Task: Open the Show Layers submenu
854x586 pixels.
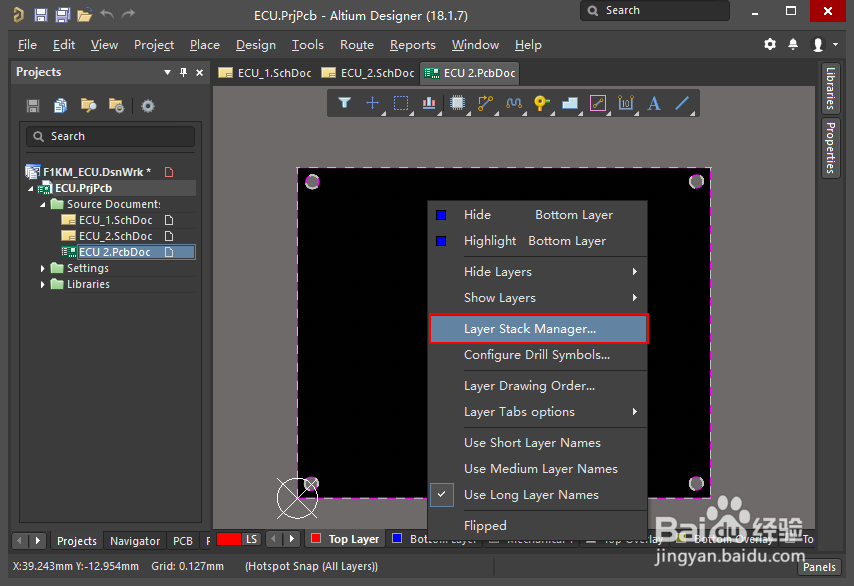Action: click(538, 298)
